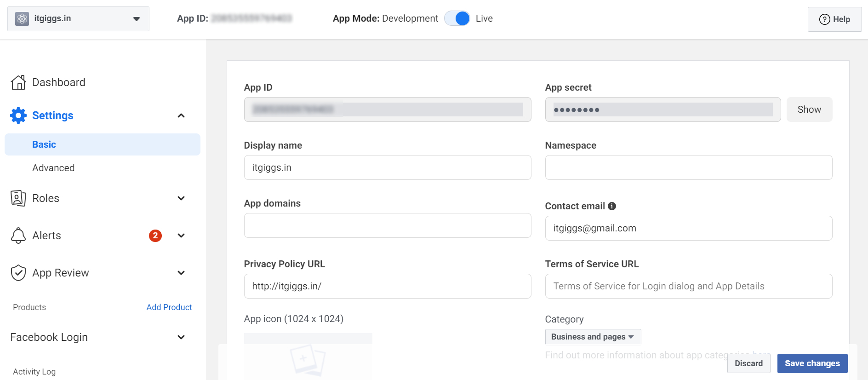Image resolution: width=868 pixels, height=380 pixels.
Task: Click the App ID label in header
Action: pos(193,18)
